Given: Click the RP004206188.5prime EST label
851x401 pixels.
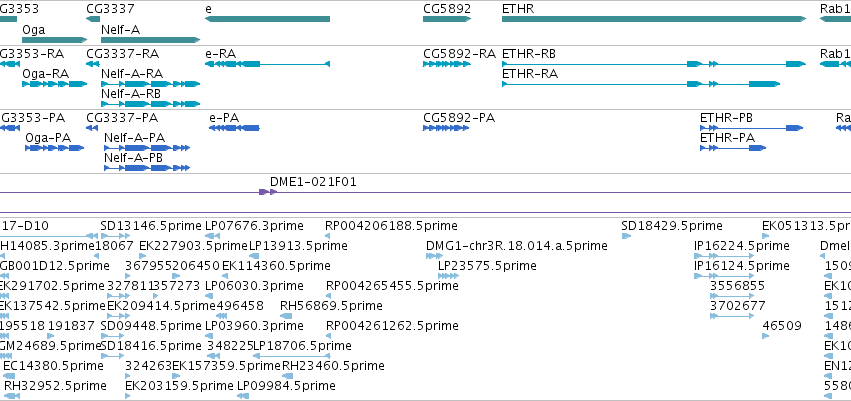Looking at the screenshot, I should pos(391,226).
